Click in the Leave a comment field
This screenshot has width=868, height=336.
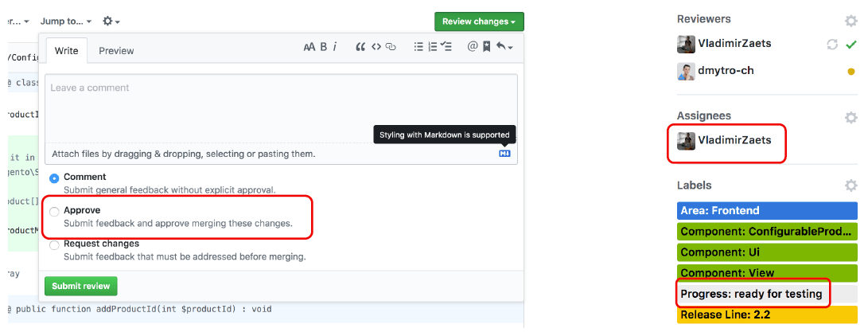[x=281, y=108]
